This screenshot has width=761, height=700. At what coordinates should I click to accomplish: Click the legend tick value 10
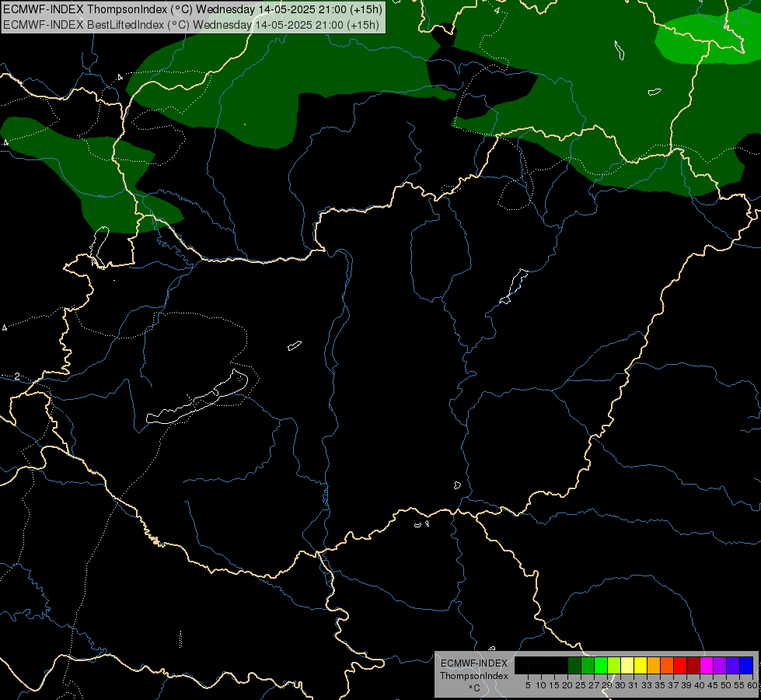[541, 685]
